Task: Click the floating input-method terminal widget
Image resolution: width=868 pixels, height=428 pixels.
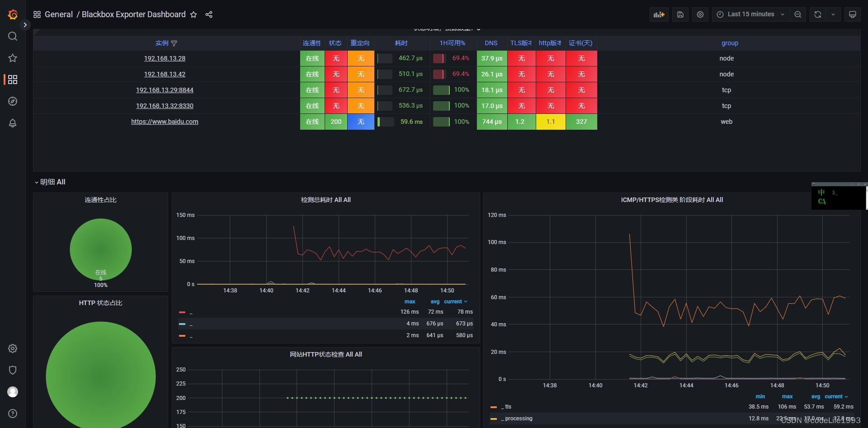Action: [x=839, y=196]
